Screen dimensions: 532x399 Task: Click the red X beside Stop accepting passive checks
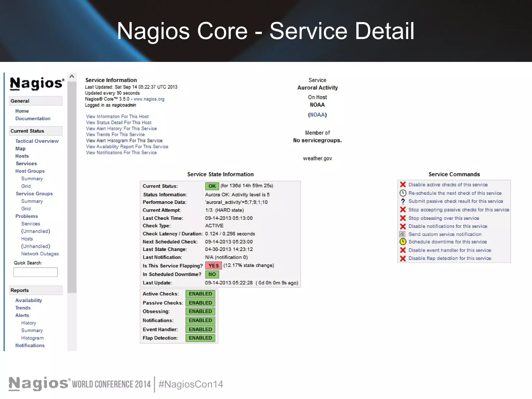point(403,210)
